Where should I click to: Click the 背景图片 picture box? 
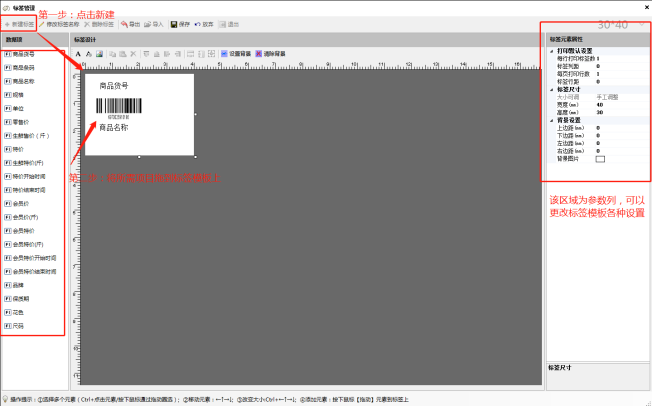tap(600, 159)
